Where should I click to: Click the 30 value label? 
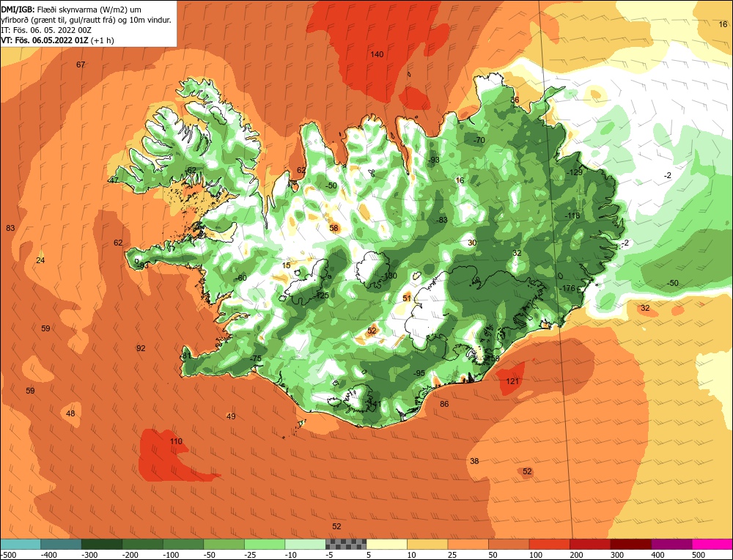pos(472,243)
